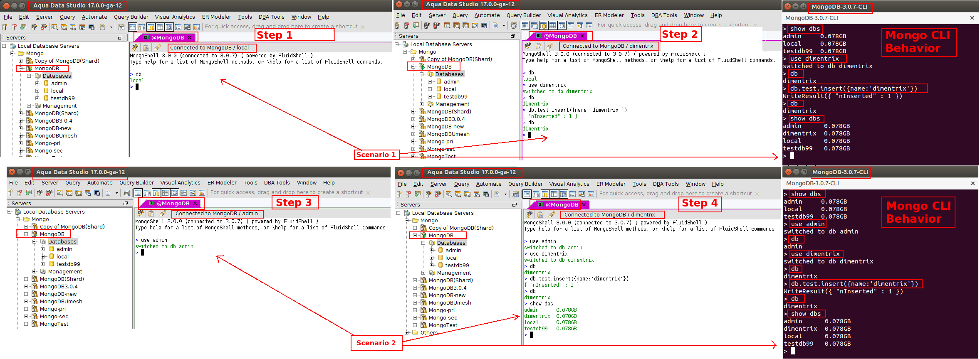Image resolution: width=980 pixels, height=359 pixels.
Task: Click brush clear icon above shell in top-middle window
Action: (550, 46)
